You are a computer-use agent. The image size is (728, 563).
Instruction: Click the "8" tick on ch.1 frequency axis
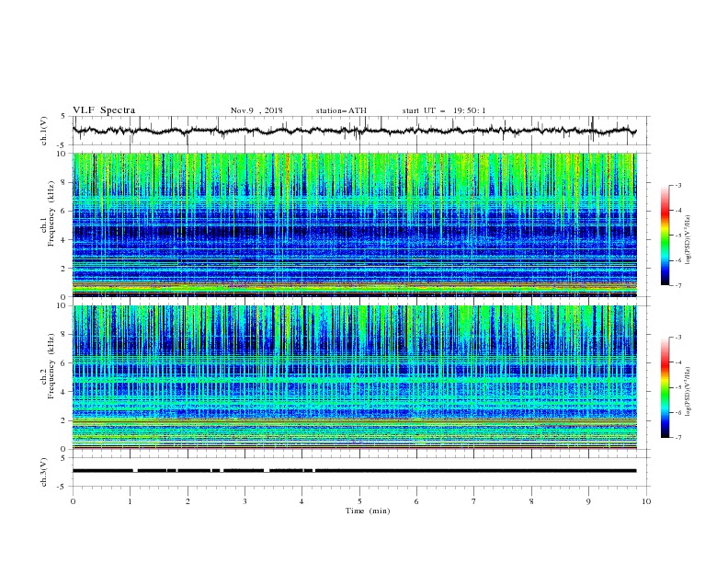coord(64,182)
